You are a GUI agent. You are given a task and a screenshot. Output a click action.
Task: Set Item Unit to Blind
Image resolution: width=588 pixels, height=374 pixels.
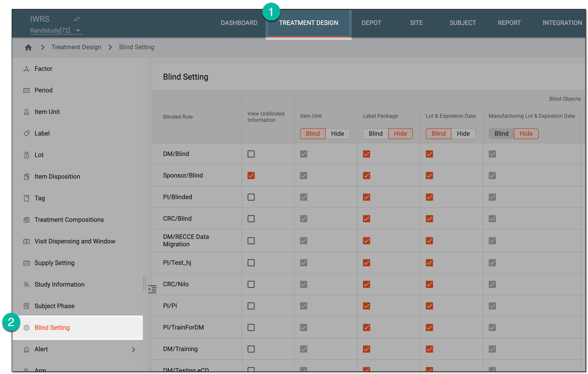pos(313,134)
